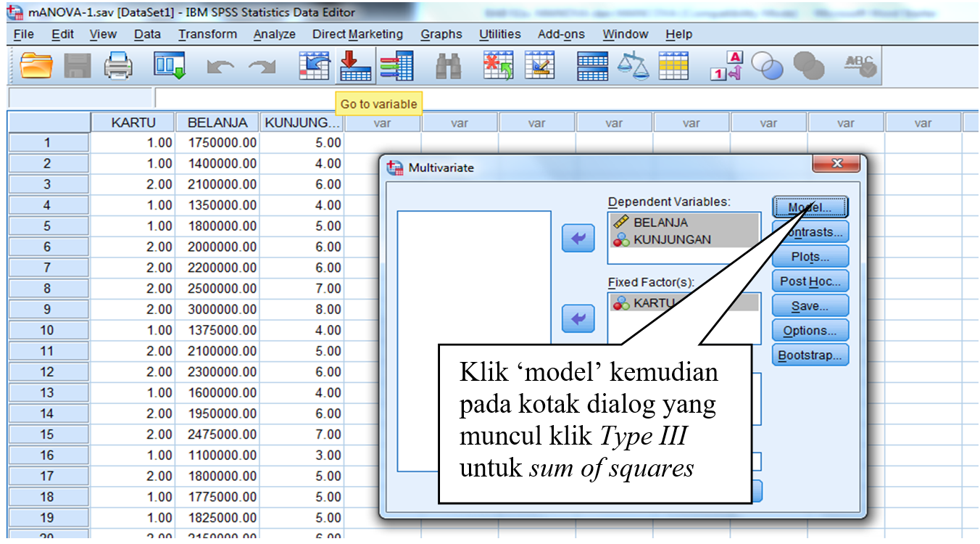Click the Open data document folder icon
The width and height of the screenshot is (980, 544).
coord(36,67)
